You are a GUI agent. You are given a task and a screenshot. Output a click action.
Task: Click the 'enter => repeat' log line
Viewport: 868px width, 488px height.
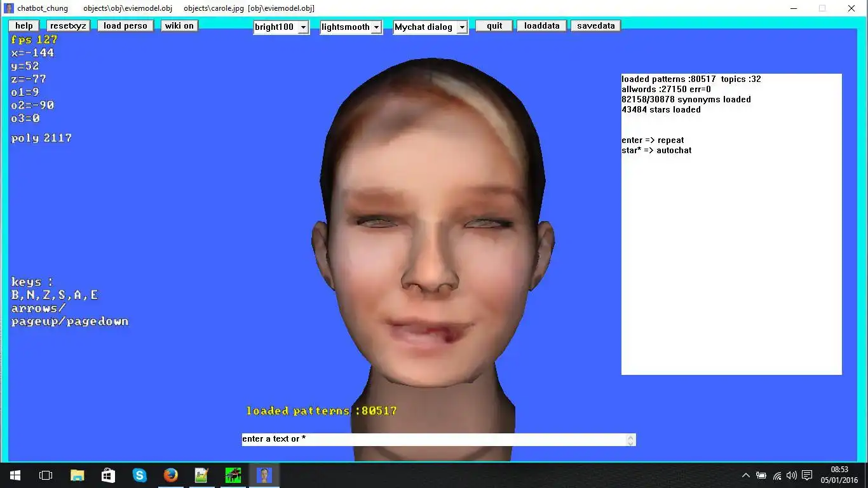click(653, 140)
